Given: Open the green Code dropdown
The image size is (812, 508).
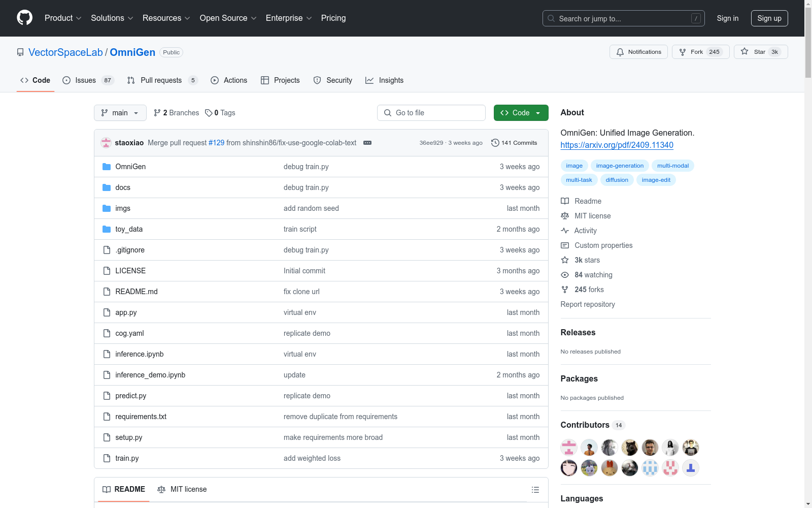Looking at the screenshot, I should (521, 113).
